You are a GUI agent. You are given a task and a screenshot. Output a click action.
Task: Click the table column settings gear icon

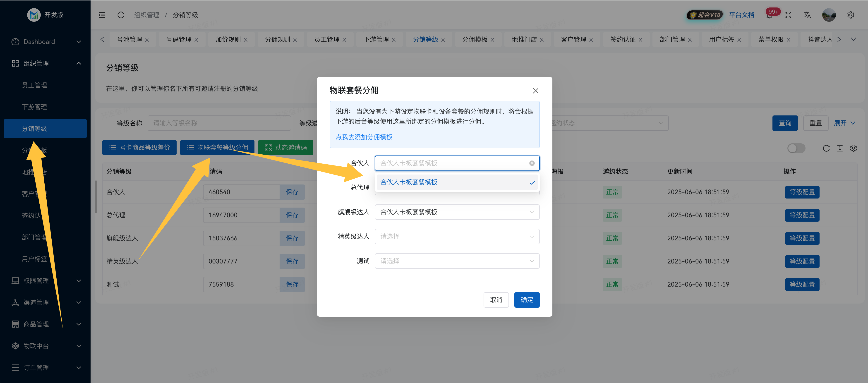click(x=853, y=148)
